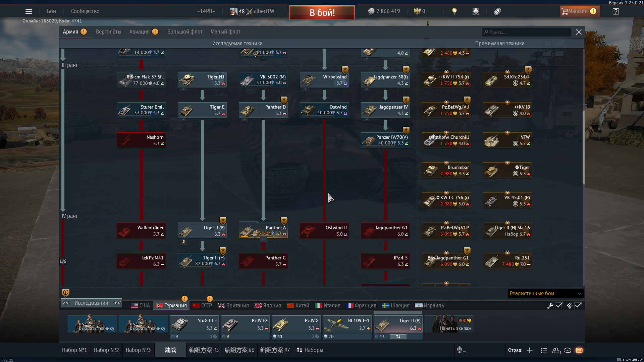Image resolution: width=644 pixels, height=362 pixels.
Task: Open the warbonds ticket icon
Action: [x=497, y=11]
